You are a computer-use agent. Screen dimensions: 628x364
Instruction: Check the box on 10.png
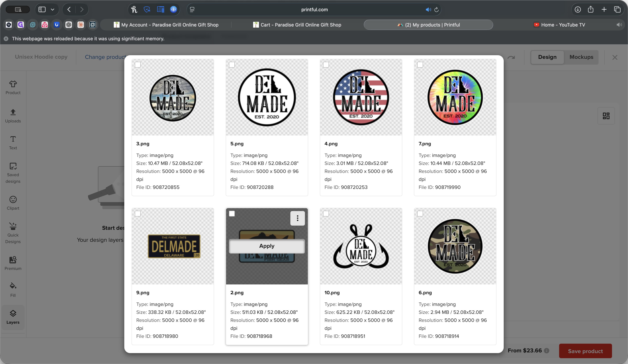tap(326, 214)
